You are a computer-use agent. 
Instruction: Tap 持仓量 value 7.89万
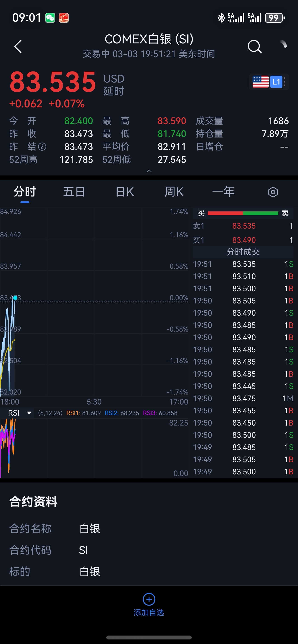click(275, 134)
